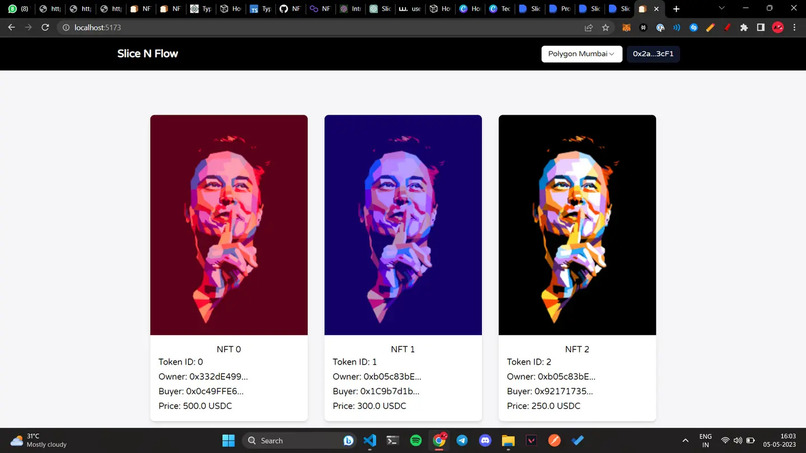Open the Extensions puzzle-piece menu
This screenshot has width=806, height=453.
[x=744, y=28]
